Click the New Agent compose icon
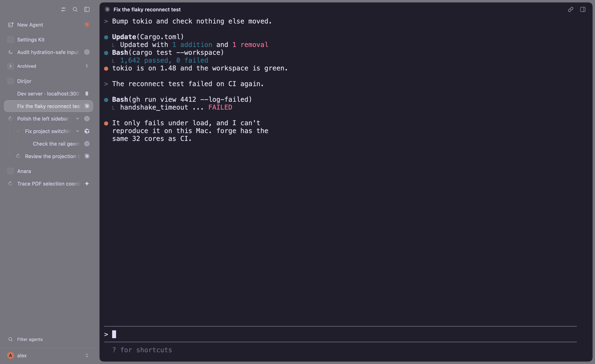 11,25
